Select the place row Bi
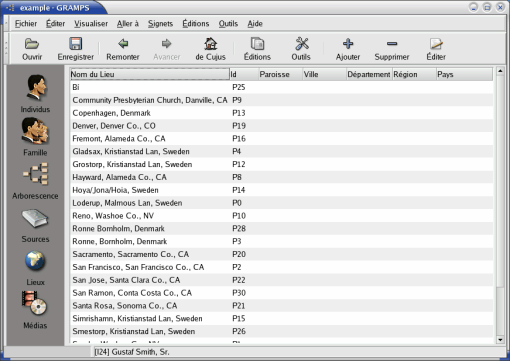The image size is (510, 361). pyautogui.click(x=281, y=87)
